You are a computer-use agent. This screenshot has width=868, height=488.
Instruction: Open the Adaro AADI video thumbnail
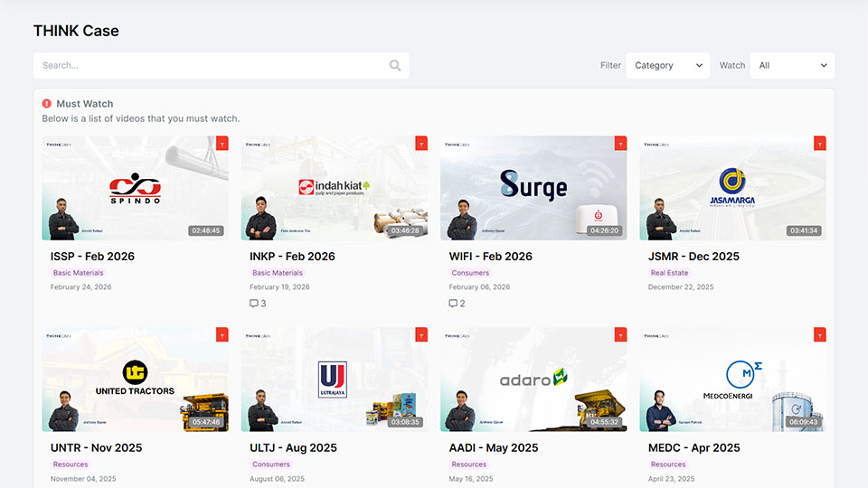533,380
